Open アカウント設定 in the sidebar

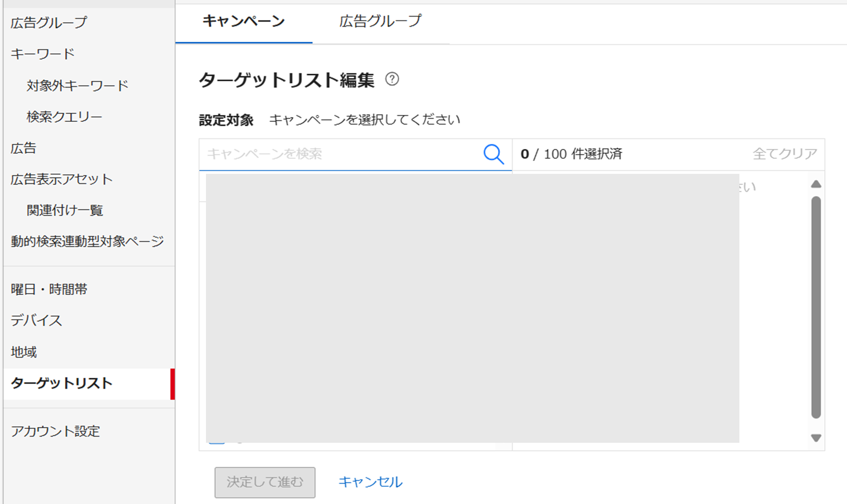[55, 432]
